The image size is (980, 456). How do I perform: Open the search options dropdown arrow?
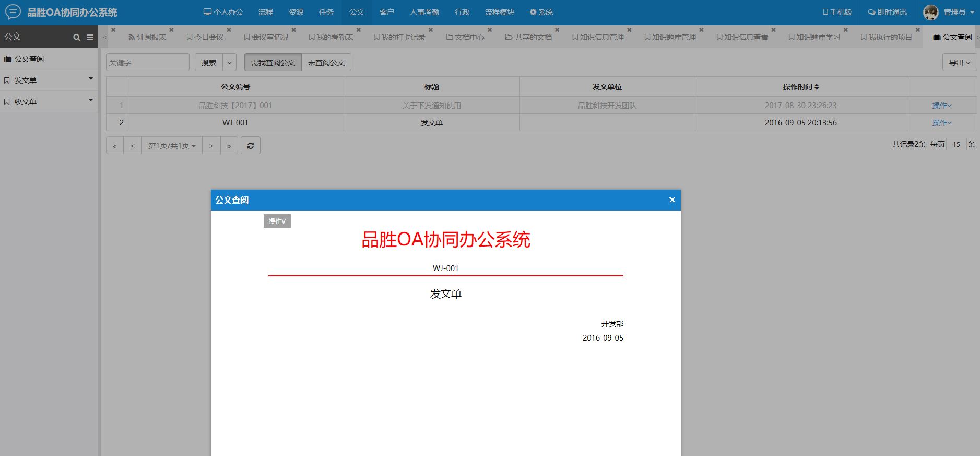pos(229,63)
